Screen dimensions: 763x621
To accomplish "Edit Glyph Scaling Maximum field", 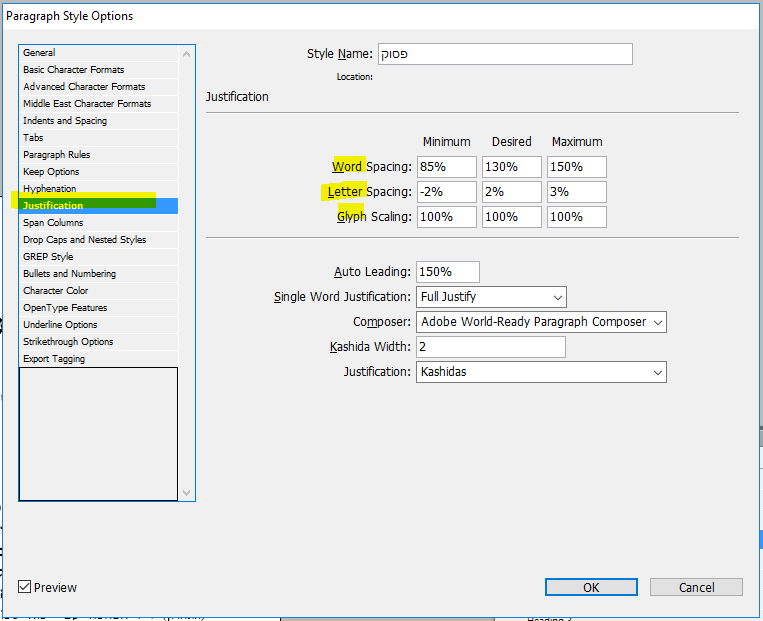I will pos(577,217).
